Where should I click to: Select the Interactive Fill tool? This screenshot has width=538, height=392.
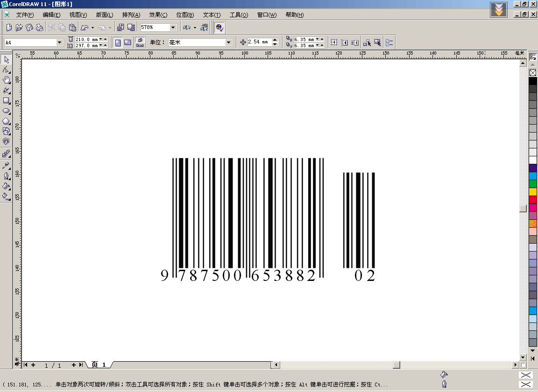6,196
